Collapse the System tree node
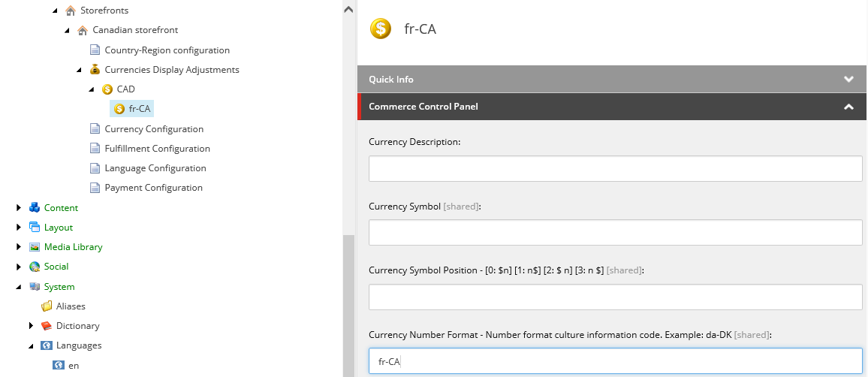868x377 pixels. click(x=19, y=287)
